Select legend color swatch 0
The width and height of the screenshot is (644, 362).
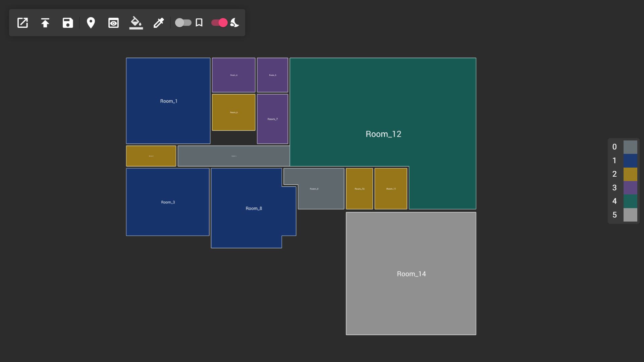pyautogui.click(x=630, y=147)
